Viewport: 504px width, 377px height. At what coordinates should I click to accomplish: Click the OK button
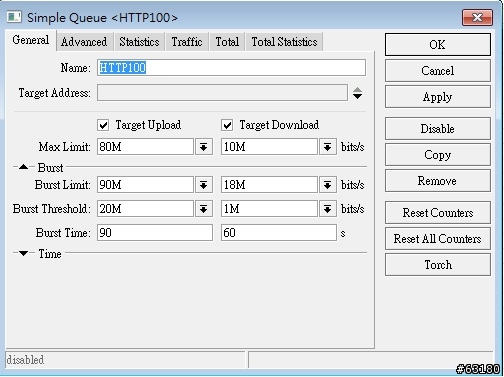[438, 44]
